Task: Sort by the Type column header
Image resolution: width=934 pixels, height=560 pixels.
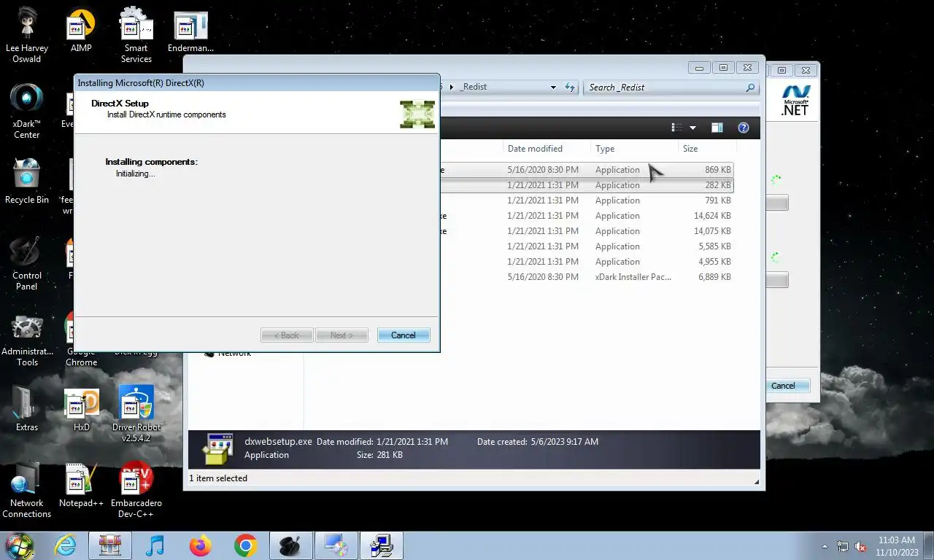Action: pyautogui.click(x=605, y=149)
